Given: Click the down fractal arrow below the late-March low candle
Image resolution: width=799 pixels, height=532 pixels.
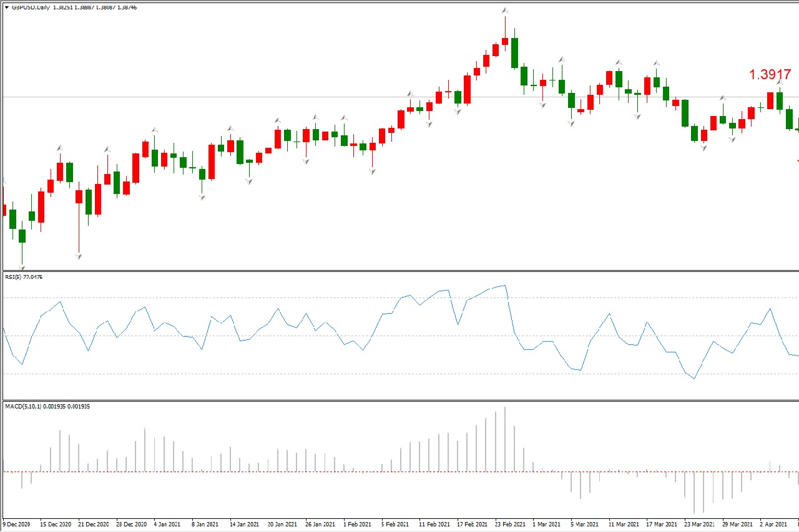Looking at the screenshot, I should [704, 148].
